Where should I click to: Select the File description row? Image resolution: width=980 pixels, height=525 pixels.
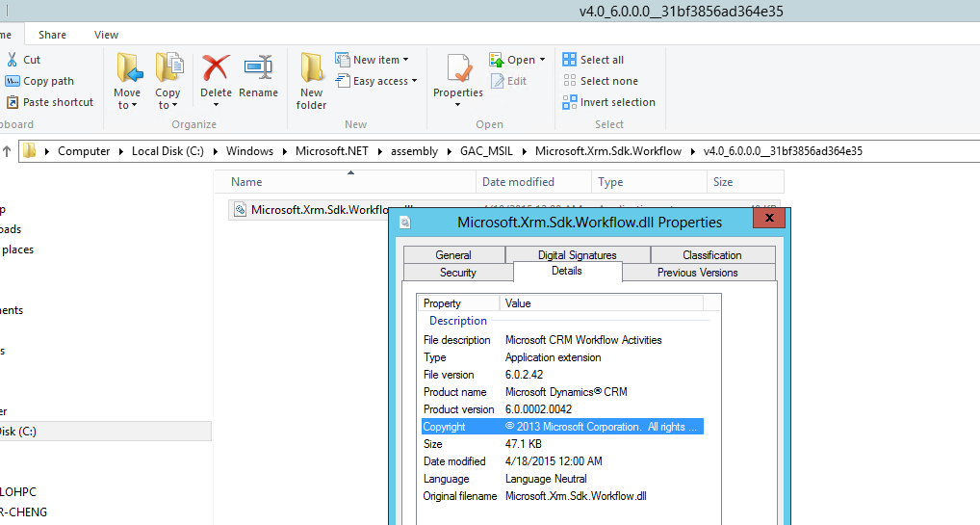click(x=562, y=340)
